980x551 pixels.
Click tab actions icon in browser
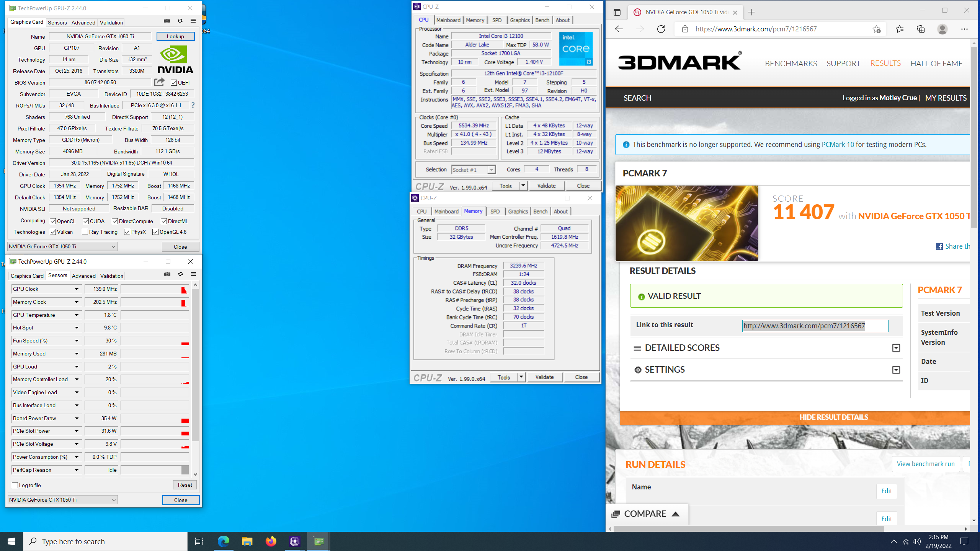[x=617, y=12]
